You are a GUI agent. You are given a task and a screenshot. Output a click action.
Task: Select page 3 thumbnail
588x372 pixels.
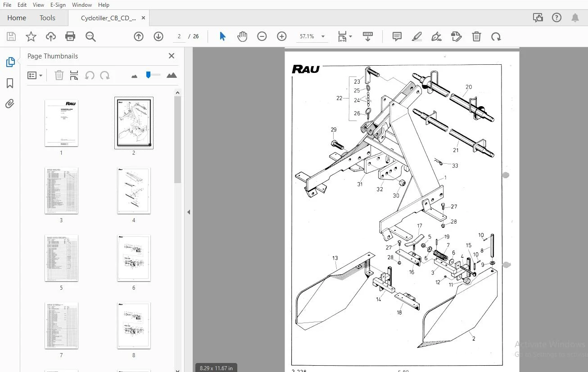(x=61, y=191)
